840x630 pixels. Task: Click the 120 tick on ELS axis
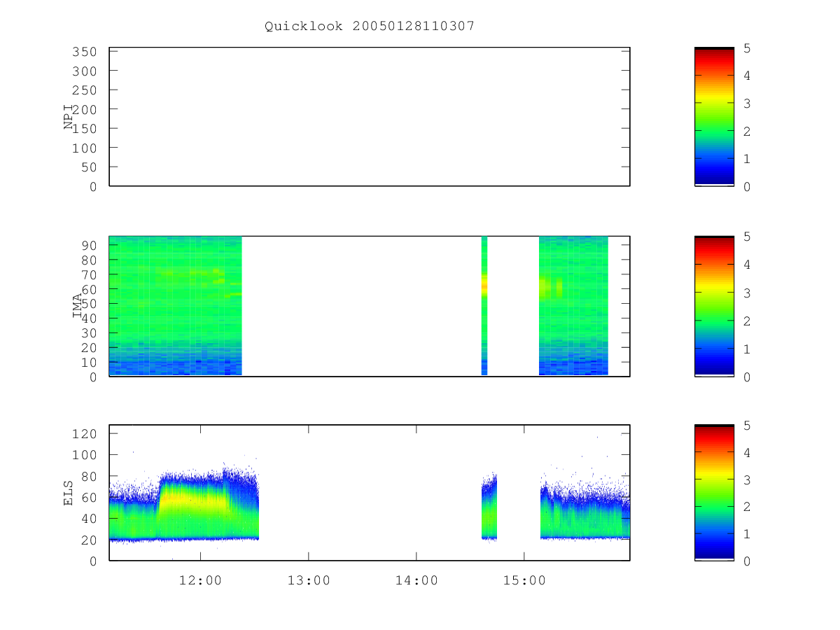point(83,434)
